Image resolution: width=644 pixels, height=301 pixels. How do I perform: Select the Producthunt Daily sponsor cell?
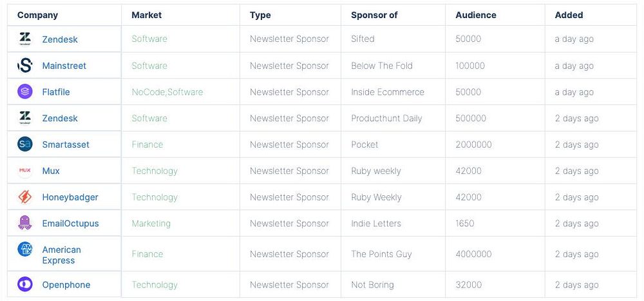[x=385, y=119]
